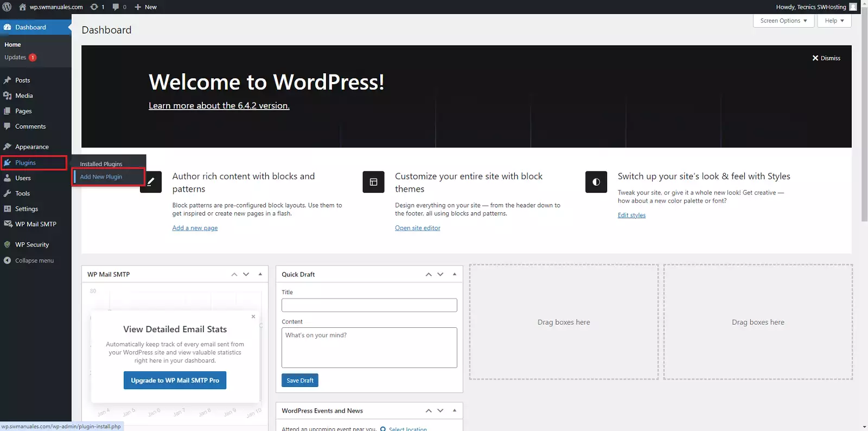Image resolution: width=868 pixels, height=431 pixels.
Task: Open the Edit styles link
Action: tap(631, 215)
